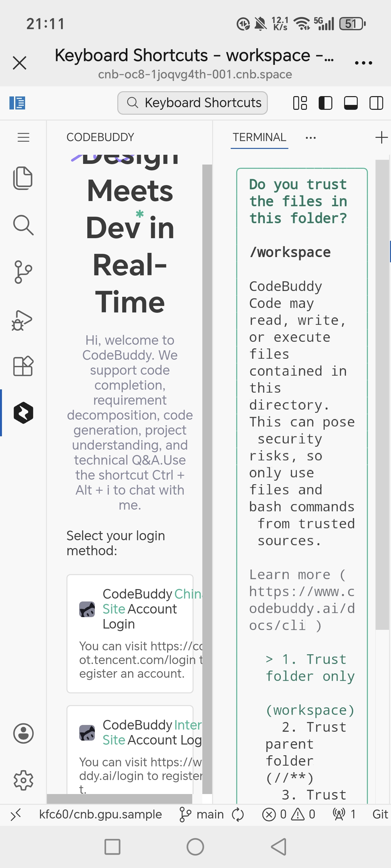This screenshot has height=868, width=391.
Task: Click the synchronize changes icon
Action: click(x=238, y=815)
